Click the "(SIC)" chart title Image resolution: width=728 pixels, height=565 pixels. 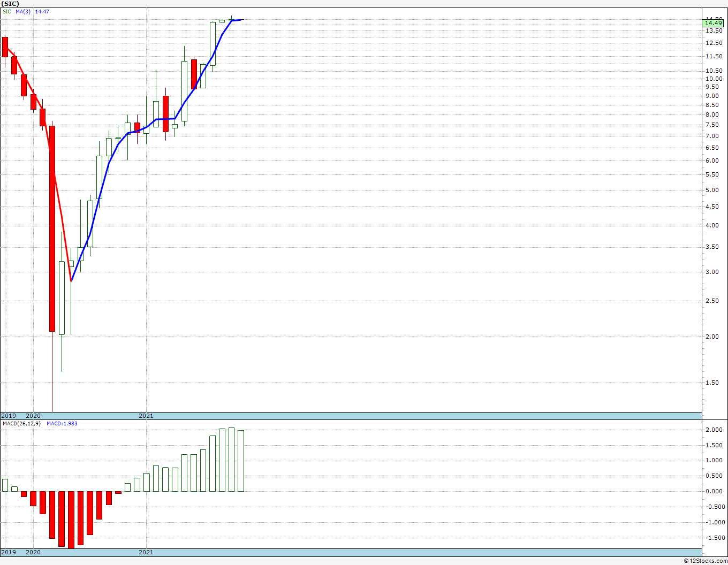10,4
